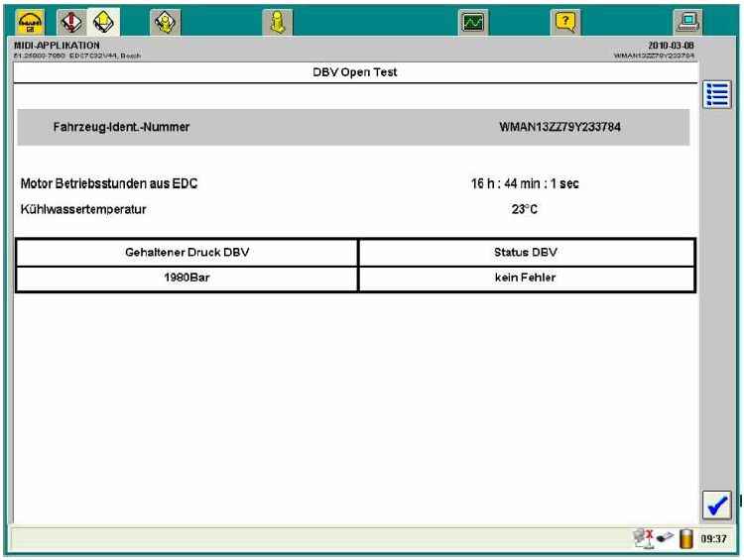This screenshot has width=744, height=560.
Task: Click the 'Status DBV' column header
Action: click(x=525, y=253)
